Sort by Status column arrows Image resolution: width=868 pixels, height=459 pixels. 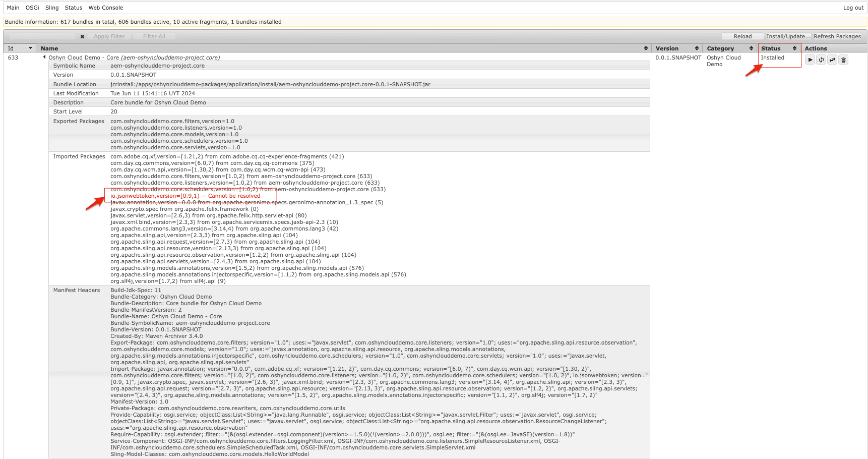794,48
